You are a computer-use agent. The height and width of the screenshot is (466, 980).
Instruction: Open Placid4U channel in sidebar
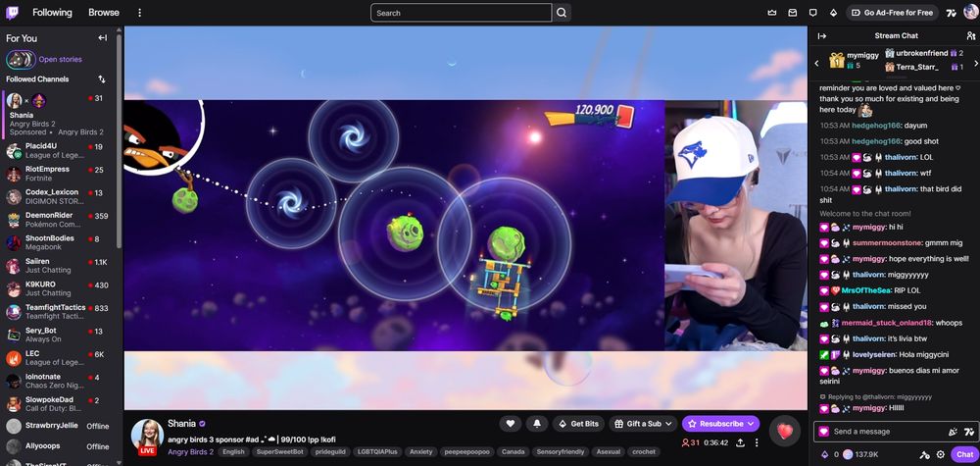click(x=59, y=151)
